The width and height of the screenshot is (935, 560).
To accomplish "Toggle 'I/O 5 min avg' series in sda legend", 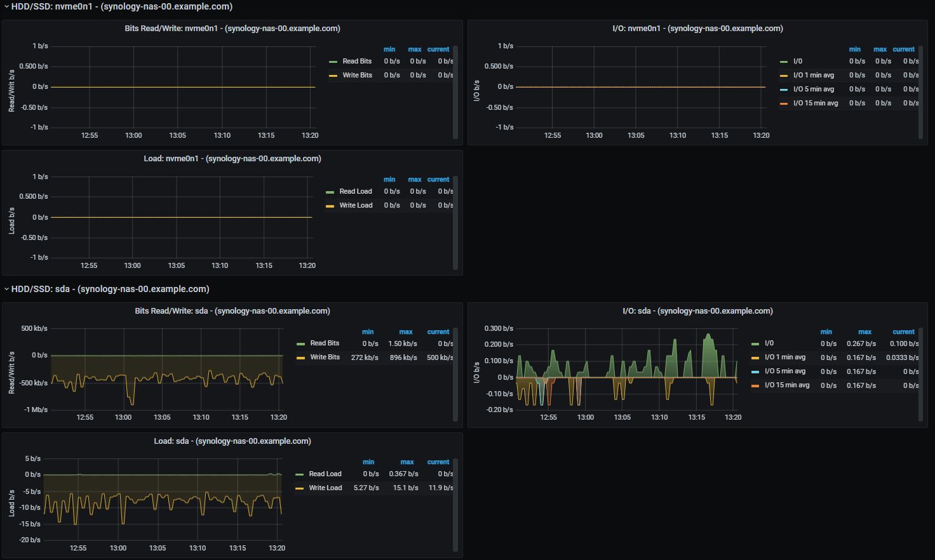I will point(785,371).
